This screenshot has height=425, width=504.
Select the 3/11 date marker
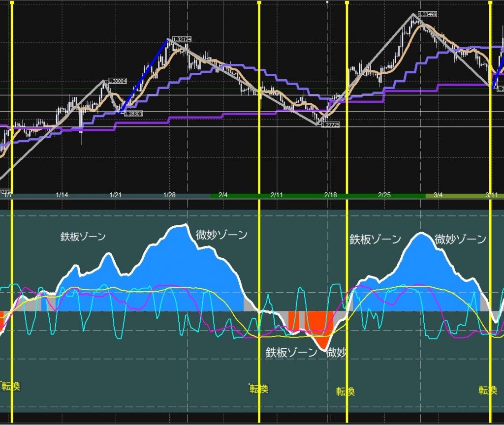coord(492,195)
